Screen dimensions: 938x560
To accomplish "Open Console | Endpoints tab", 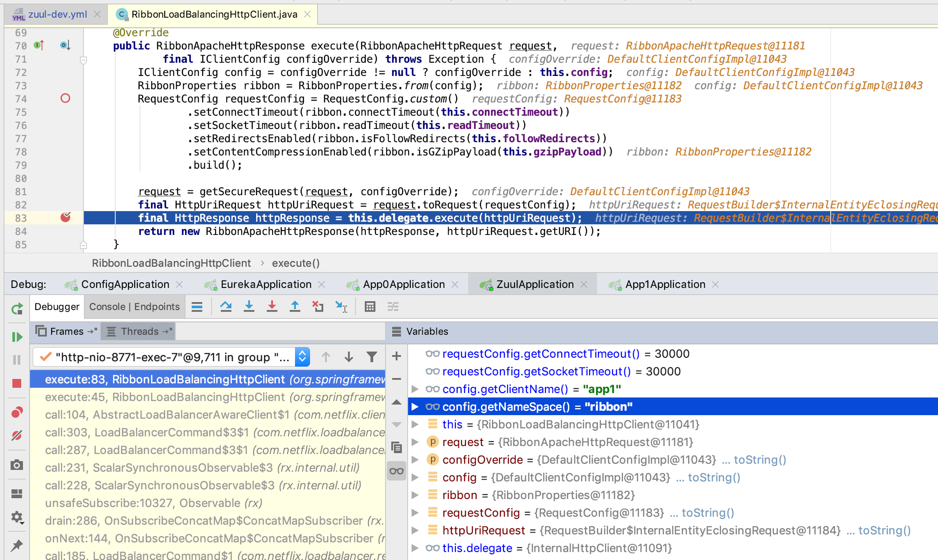I will [134, 307].
